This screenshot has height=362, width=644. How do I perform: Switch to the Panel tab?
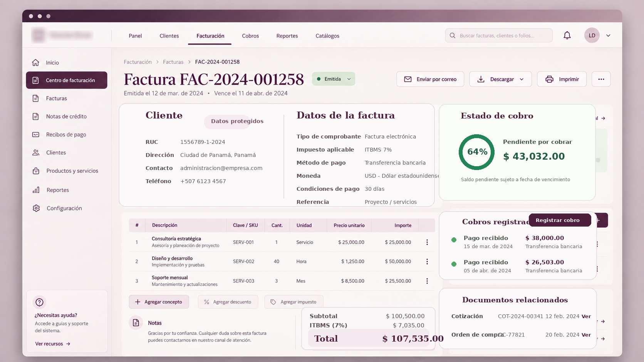click(135, 36)
